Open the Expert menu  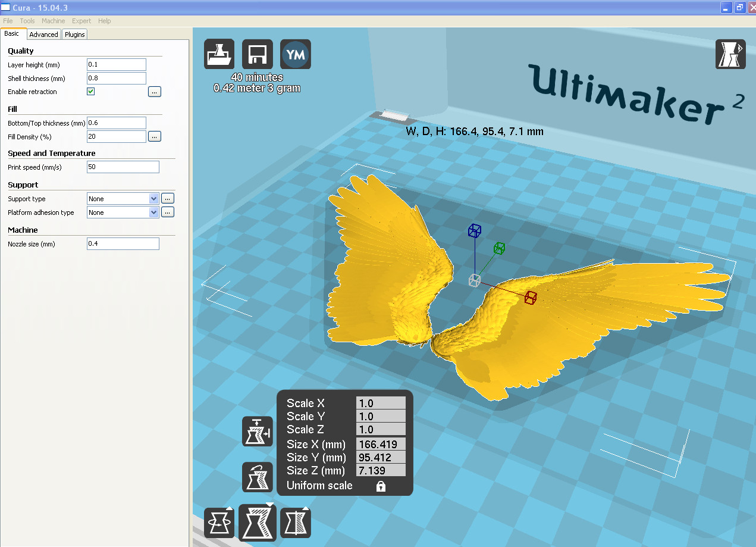click(x=81, y=21)
